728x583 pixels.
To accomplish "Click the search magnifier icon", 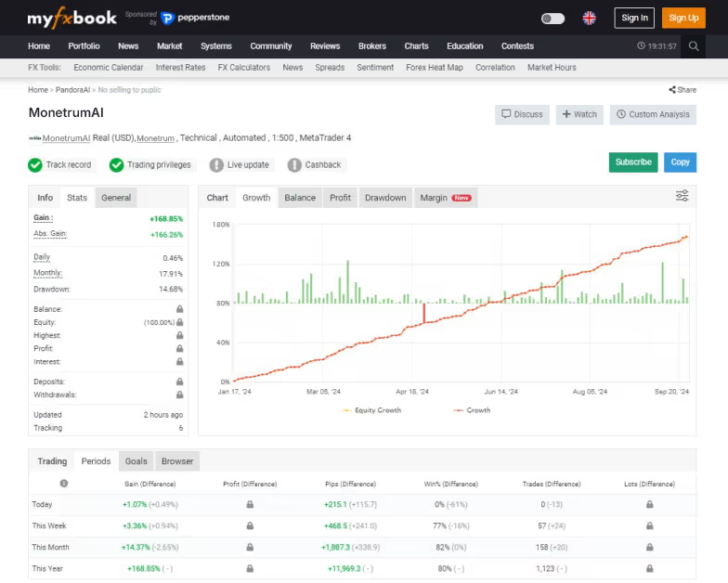I will tap(694, 46).
